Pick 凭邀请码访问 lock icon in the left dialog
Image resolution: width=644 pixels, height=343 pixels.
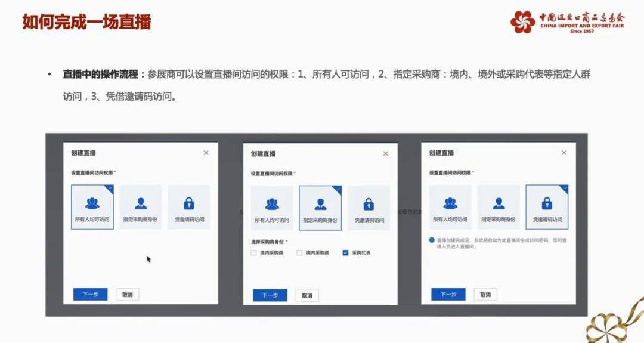[x=189, y=204]
